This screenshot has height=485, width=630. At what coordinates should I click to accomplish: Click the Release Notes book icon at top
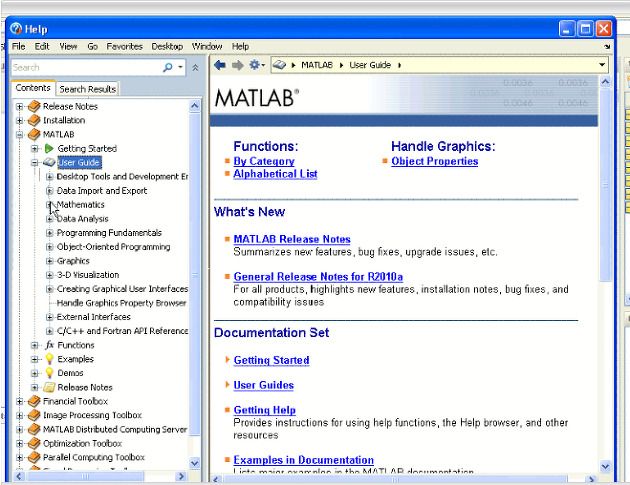click(x=34, y=106)
